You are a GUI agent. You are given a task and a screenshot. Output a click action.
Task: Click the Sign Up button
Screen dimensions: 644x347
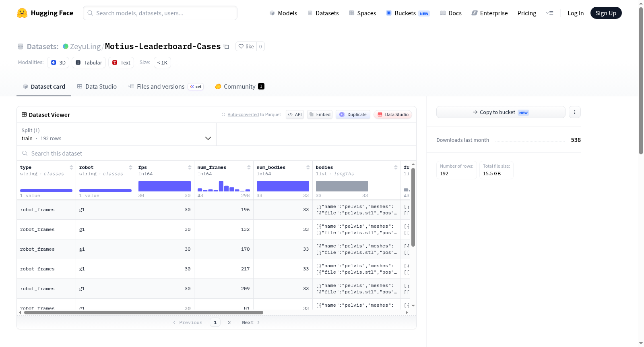click(x=606, y=13)
